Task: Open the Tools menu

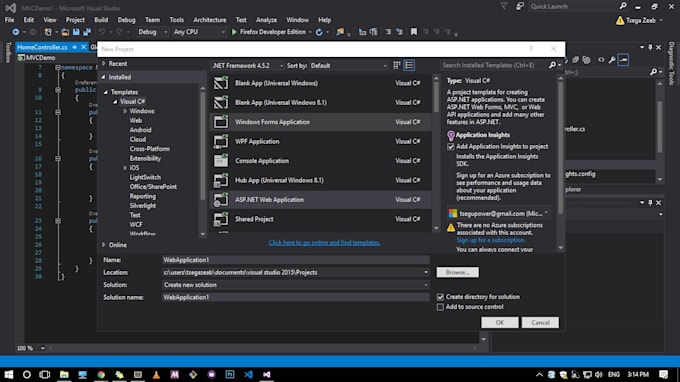Action: (177, 20)
